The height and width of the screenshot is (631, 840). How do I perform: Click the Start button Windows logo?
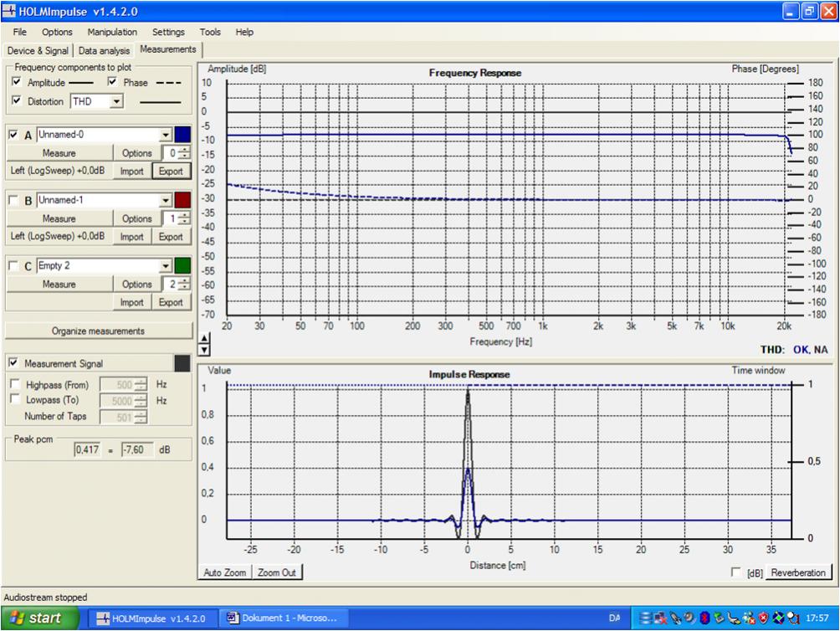click(x=17, y=618)
